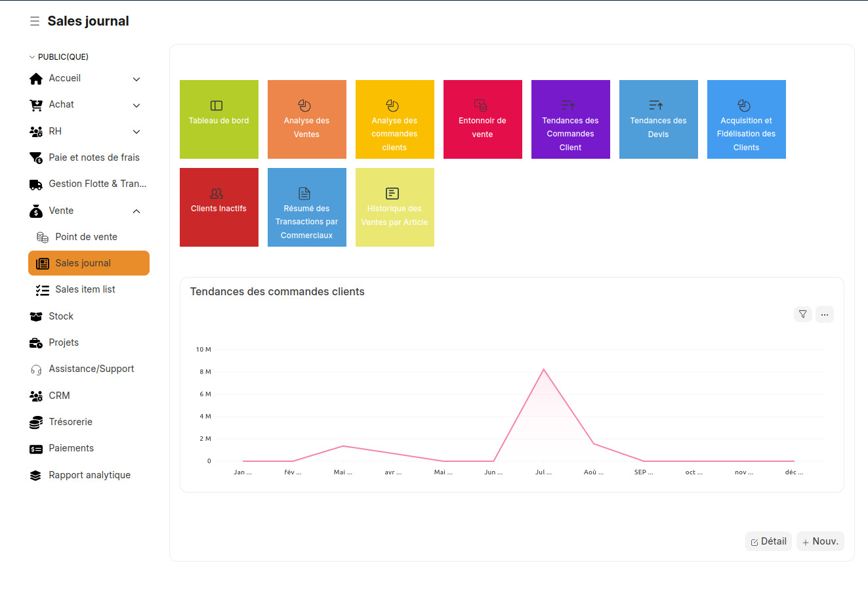Expand the Accueil menu chevron
This screenshot has width=868, height=599.
136,79
